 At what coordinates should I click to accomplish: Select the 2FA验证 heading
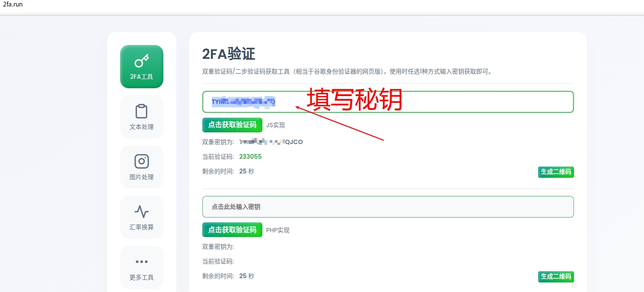point(229,54)
